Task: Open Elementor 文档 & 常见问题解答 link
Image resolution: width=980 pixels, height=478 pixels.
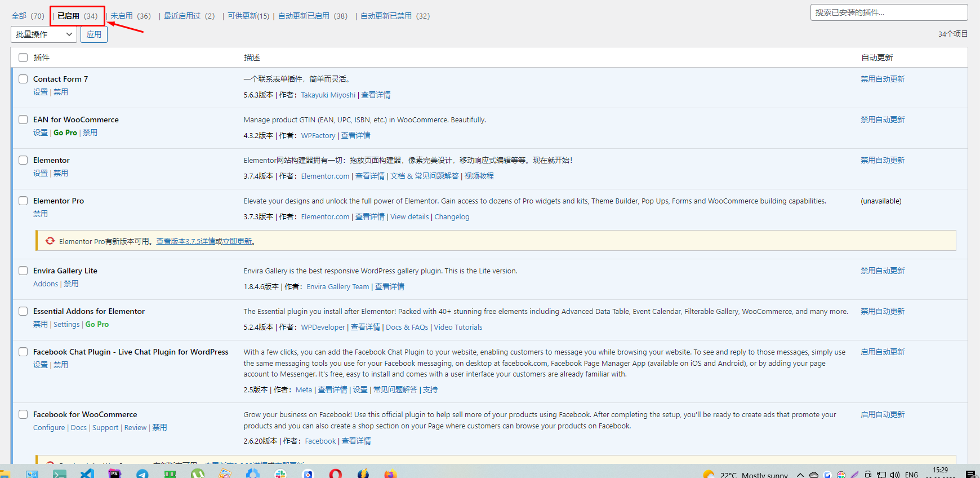Action: tap(425, 176)
